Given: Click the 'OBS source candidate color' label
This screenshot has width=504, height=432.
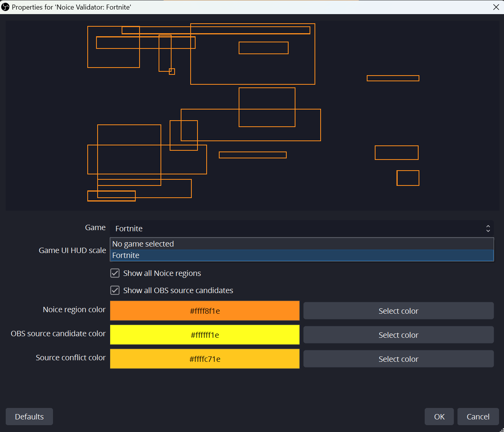Looking at the screenshot, I should tap(58, 334).
